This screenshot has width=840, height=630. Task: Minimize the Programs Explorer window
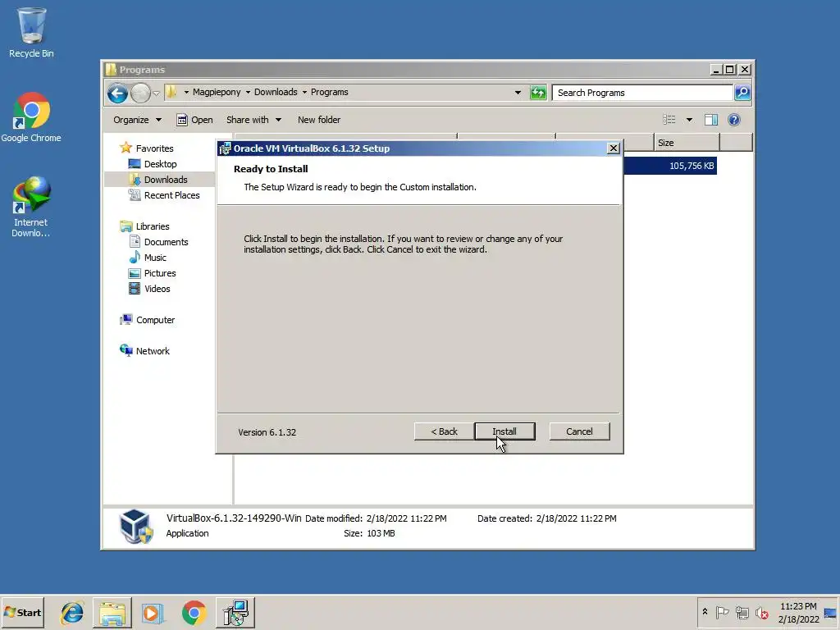[715, 70]
